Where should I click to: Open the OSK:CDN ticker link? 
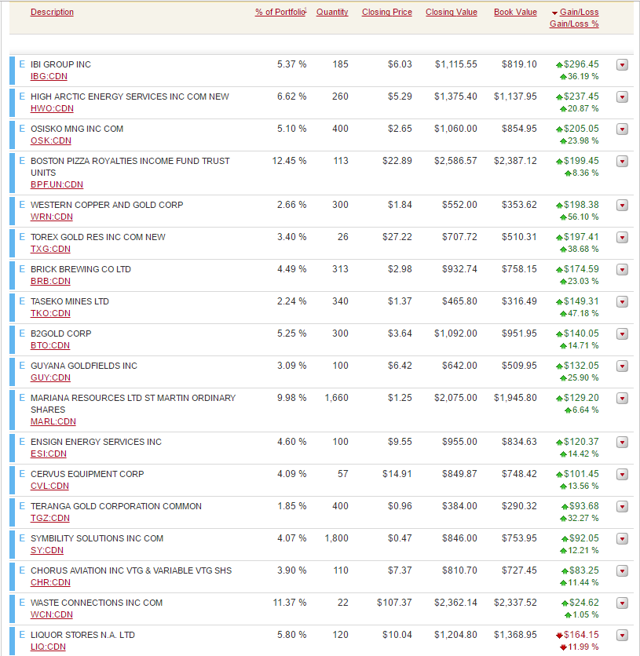51,141
